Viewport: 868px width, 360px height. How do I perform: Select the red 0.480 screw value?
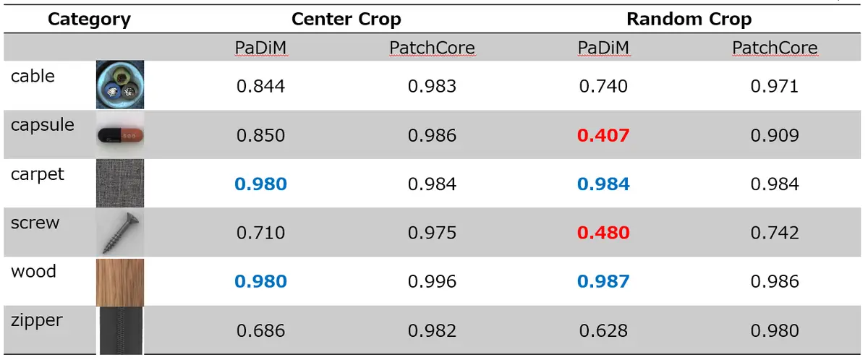coord(603,233)
